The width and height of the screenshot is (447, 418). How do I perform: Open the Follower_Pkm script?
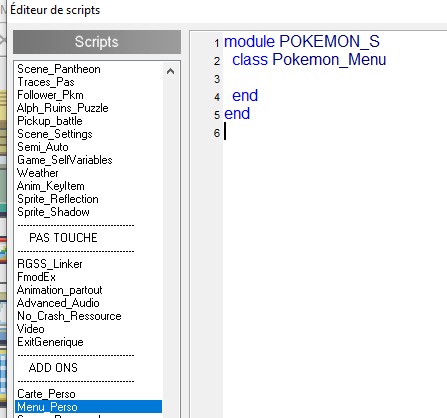pos(50,95)
